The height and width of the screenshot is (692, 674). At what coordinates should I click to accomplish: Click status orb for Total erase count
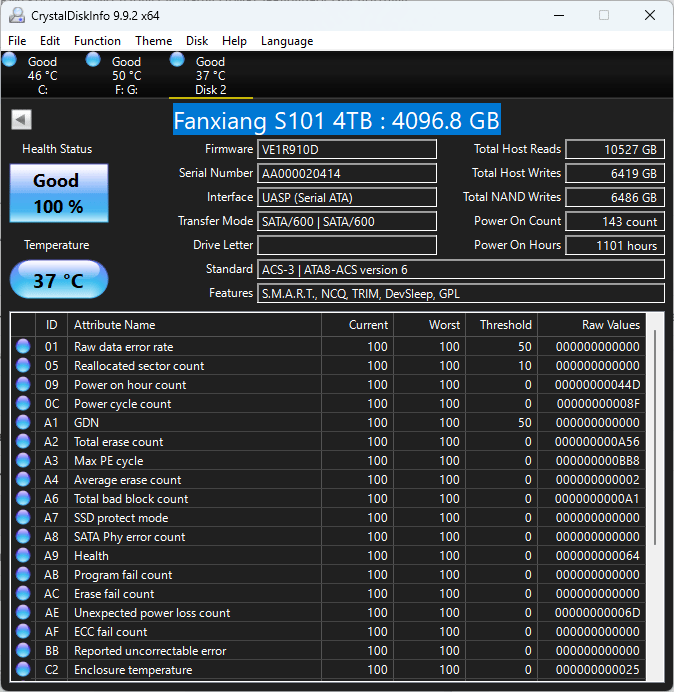click(x=23, y=441)
